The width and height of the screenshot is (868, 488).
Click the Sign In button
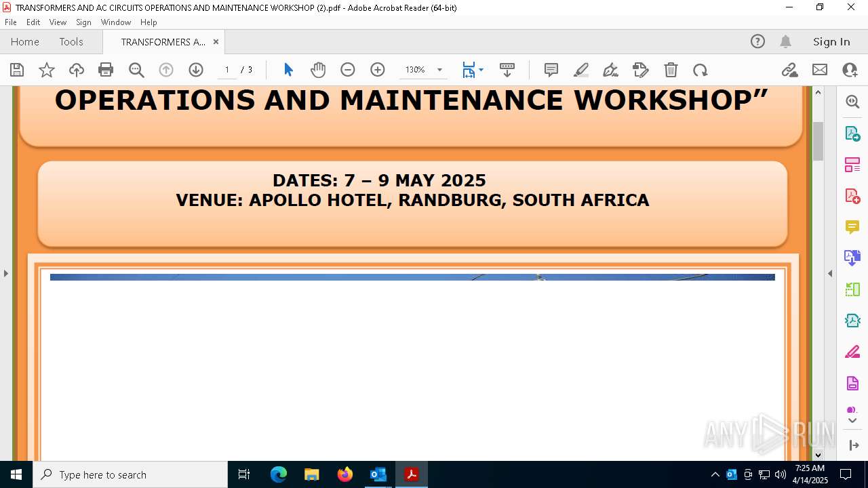coord(831,42)
